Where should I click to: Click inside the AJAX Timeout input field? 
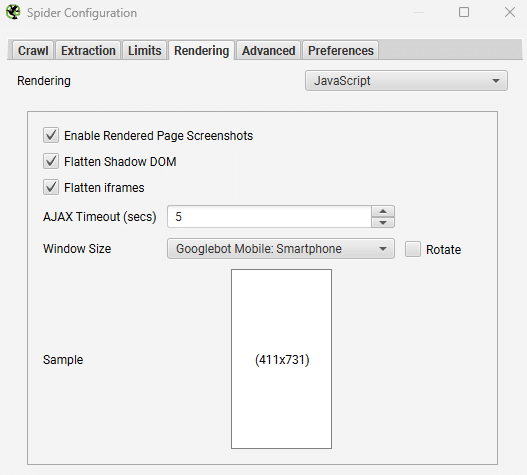pyautogui.click(x=269, y=217)
